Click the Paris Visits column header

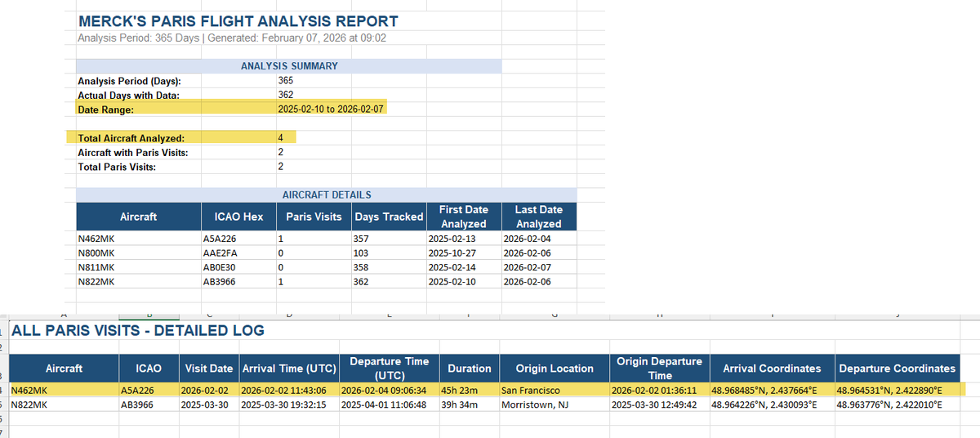tap(313, 217)
